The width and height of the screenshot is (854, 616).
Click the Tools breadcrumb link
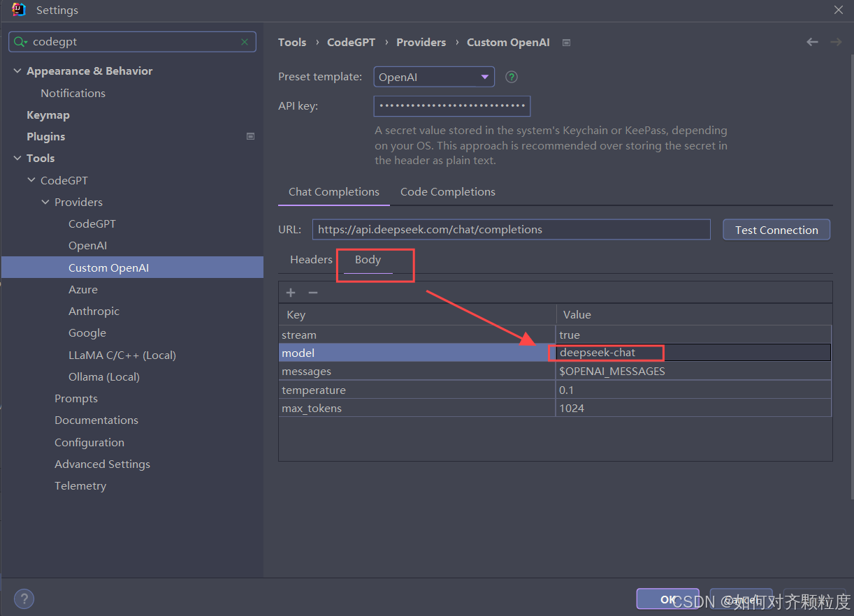pos(292,43)
